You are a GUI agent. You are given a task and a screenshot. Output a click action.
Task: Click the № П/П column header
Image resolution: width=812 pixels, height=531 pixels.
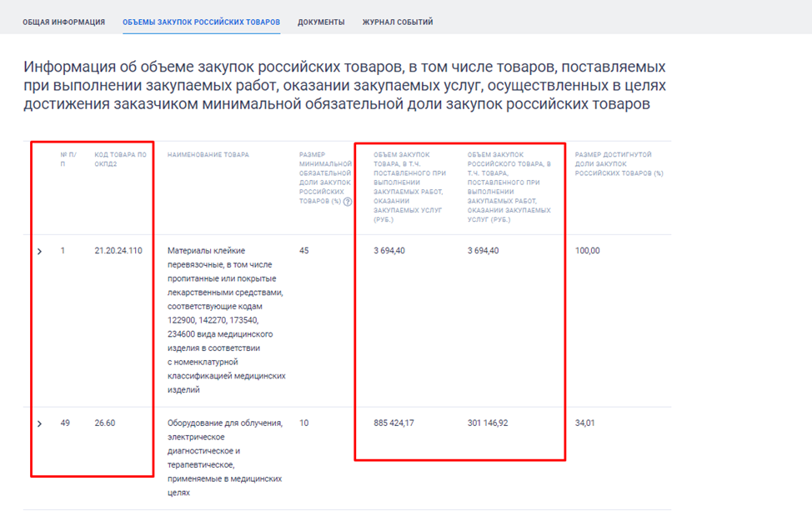point(68,159)
